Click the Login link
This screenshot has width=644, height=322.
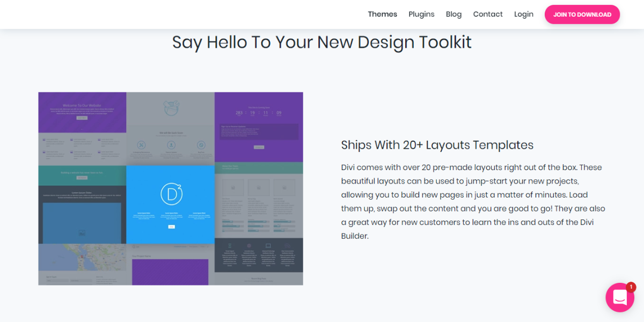pyautogui.click(x=524, y=14)
